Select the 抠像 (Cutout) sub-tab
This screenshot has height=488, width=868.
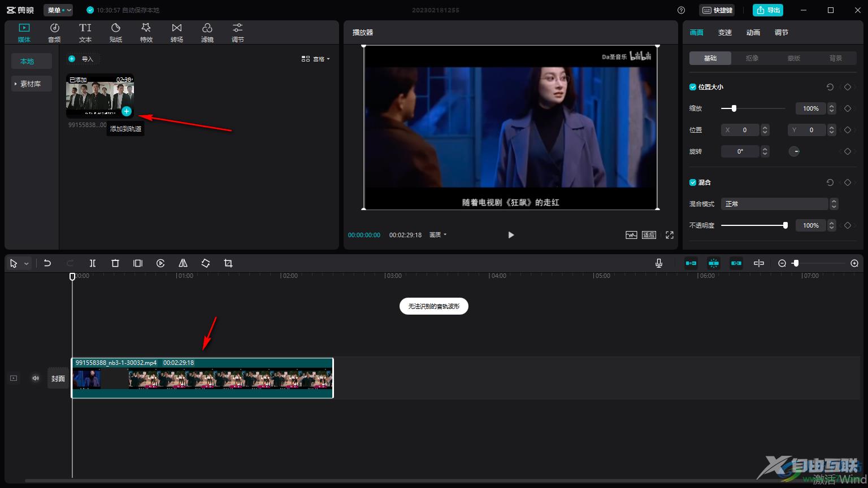[752, 58]
